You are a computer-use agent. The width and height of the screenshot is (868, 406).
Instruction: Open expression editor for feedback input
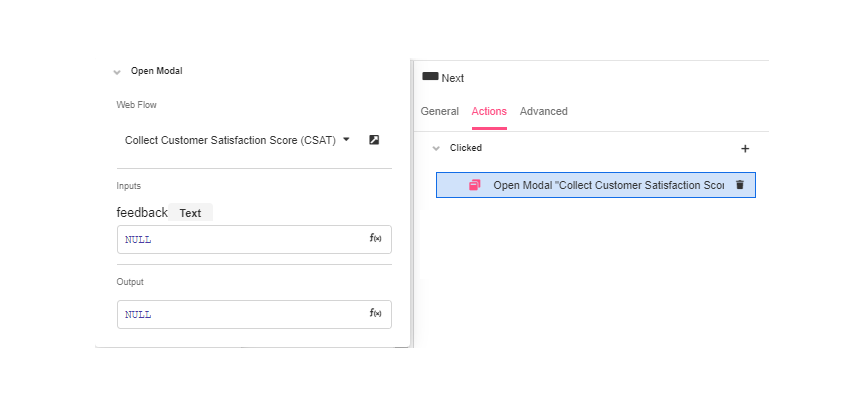(x=375, y=239)
